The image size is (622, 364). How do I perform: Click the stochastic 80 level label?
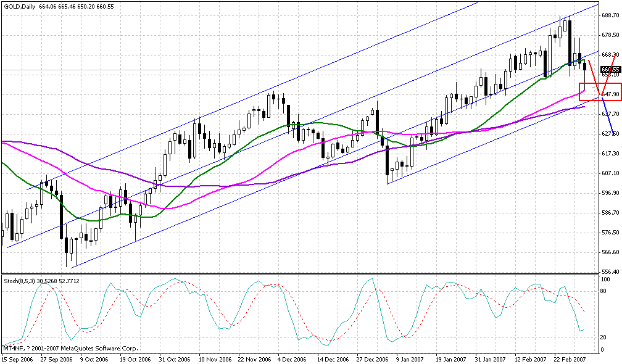(x=603, y=291)
